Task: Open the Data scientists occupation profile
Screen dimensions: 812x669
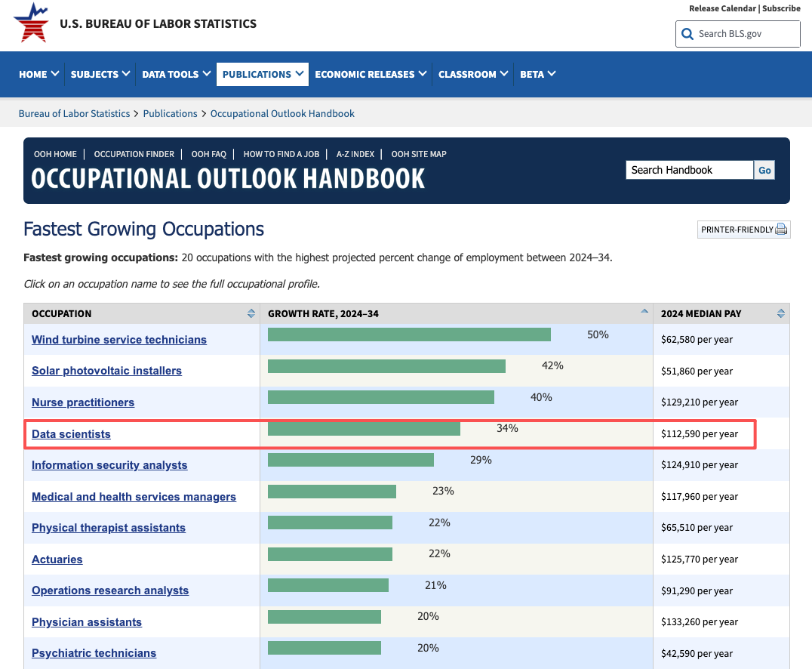Action: (71, 434)
